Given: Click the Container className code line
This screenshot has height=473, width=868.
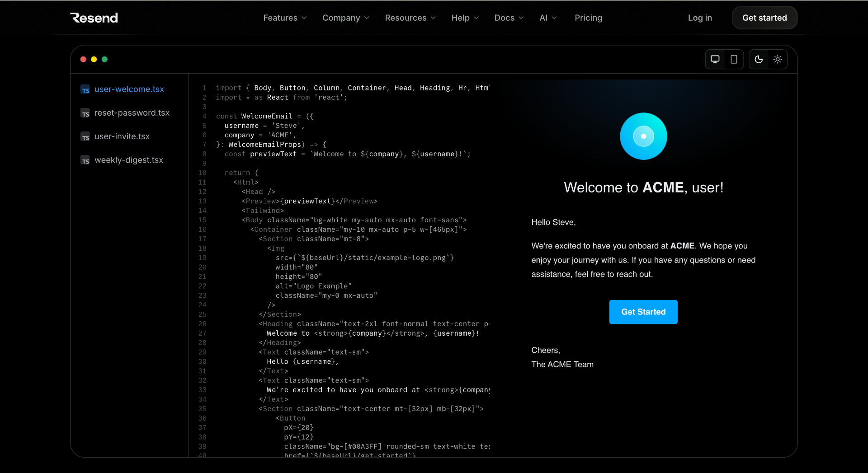Looking at the screenshot, I should coord(358,230).
